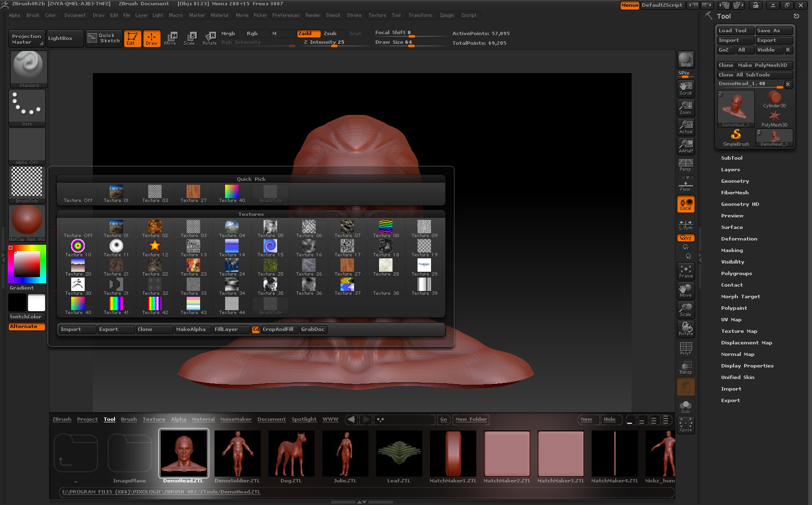Toggle the Floor grid
The width and height of the screenshot is (812, 505).
pyautogui.click(x=686, y=184)
